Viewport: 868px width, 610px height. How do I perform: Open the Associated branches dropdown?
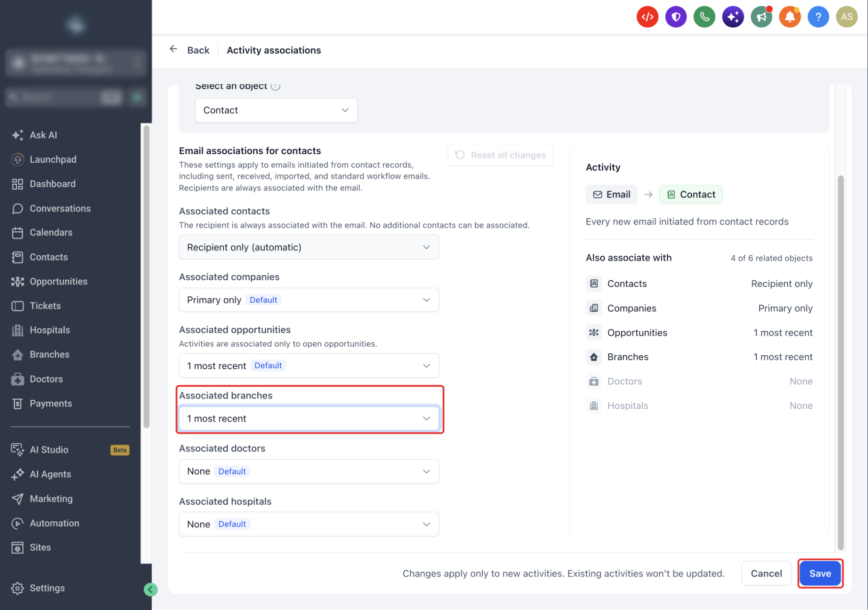tap(309, 418)
